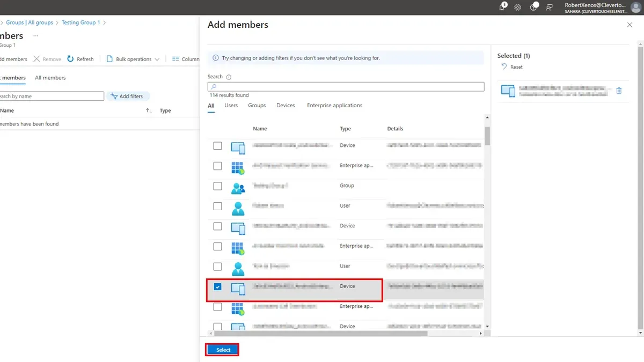Click the Columns icon in toolbar
This screenshot has height=362, width=644.
[x=175, y=59]
